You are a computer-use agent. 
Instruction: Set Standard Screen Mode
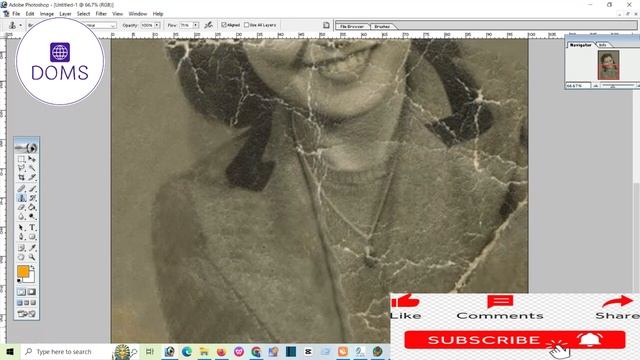coord(20,303)
